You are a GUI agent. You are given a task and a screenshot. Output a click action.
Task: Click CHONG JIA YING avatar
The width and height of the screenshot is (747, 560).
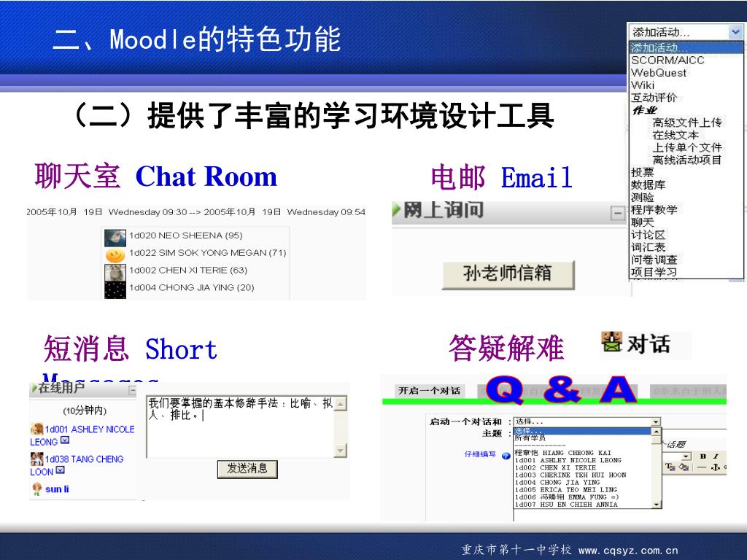(115, 289)
